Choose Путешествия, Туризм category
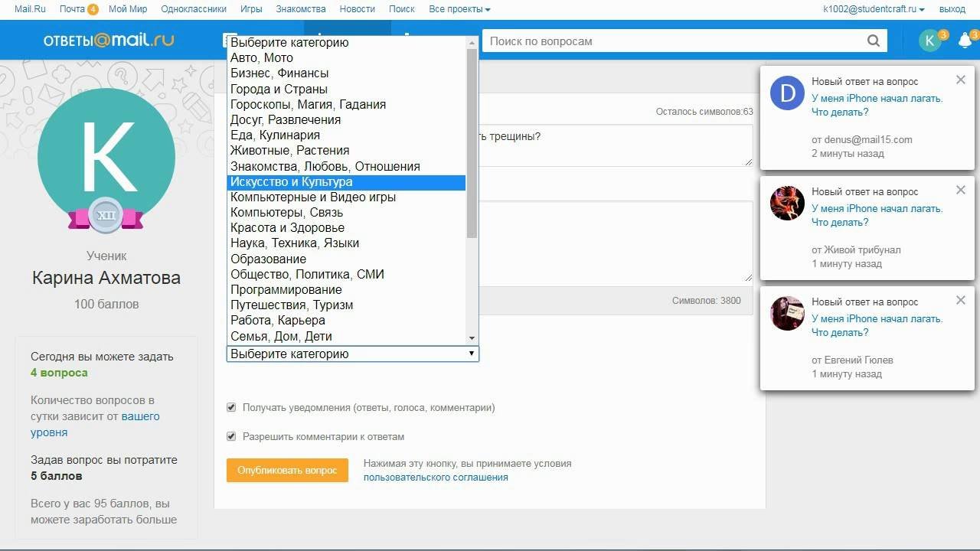The height and width of the screenshot is (551, 980). (x=347, y=305)
